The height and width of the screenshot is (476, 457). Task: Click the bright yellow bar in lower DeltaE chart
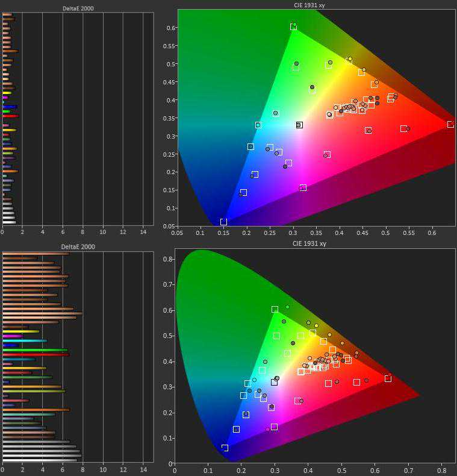20,331
